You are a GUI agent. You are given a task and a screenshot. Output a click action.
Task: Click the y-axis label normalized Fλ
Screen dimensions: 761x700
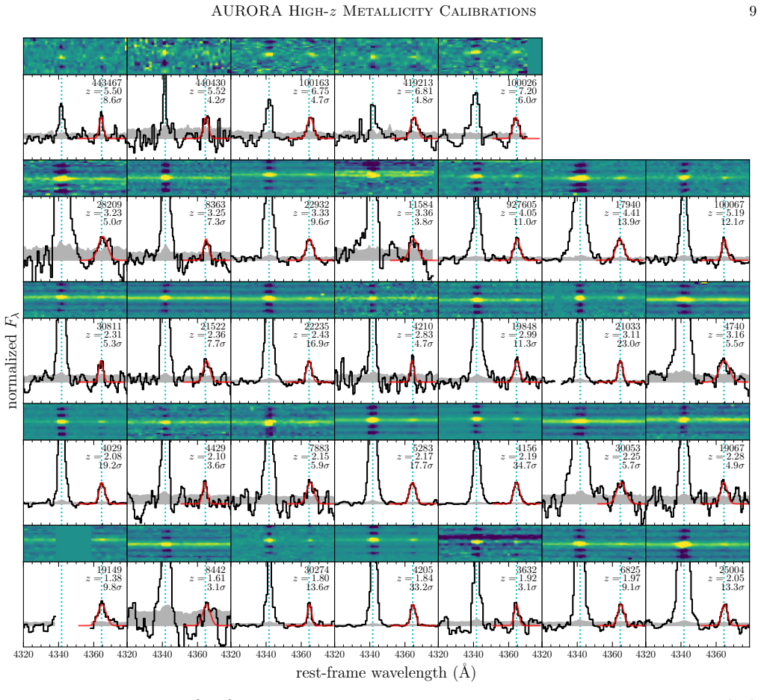[x=13, y=362]
